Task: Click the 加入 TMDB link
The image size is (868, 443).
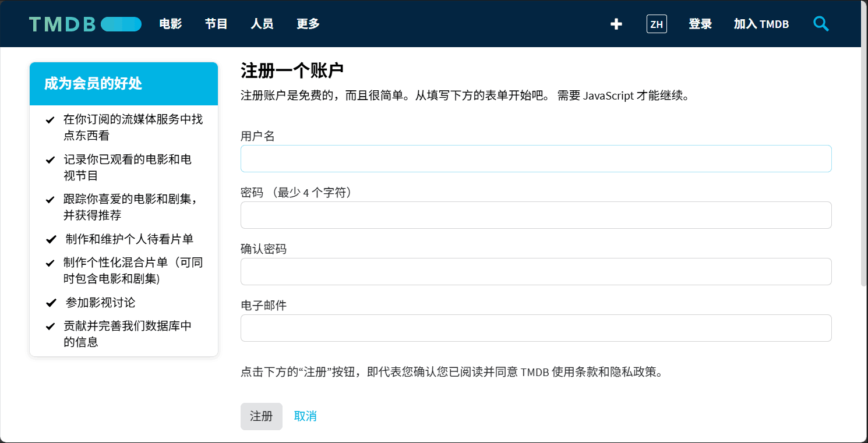Action: tap(761, 24)
